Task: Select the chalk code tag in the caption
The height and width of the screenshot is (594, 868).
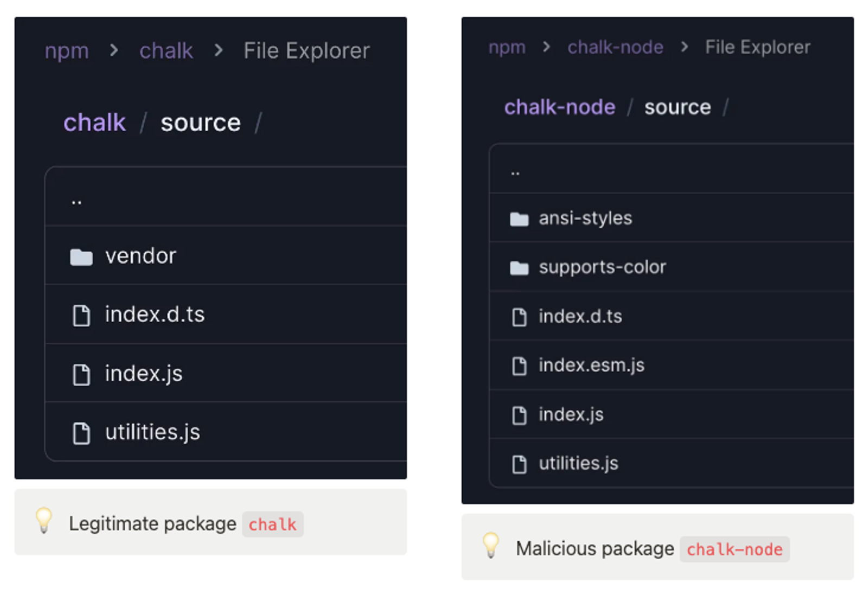Action: (x=273, y=524)
